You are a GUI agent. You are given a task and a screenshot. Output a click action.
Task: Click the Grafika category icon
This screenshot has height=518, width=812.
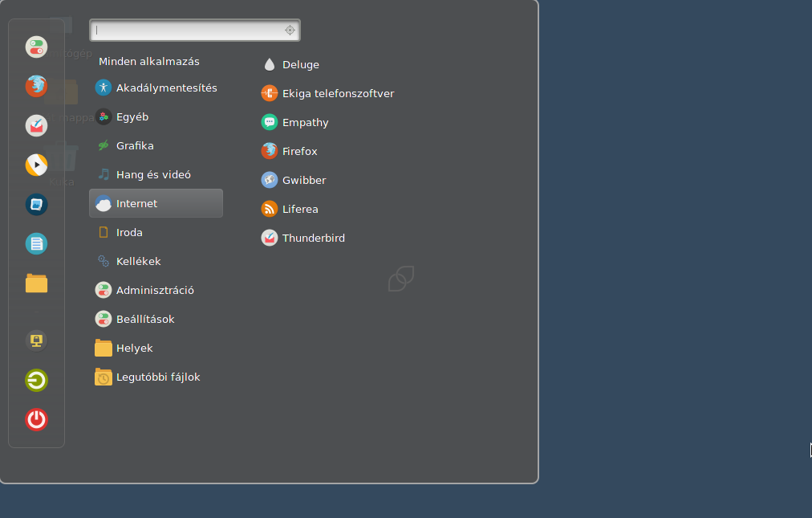click(x=103, y=145)
